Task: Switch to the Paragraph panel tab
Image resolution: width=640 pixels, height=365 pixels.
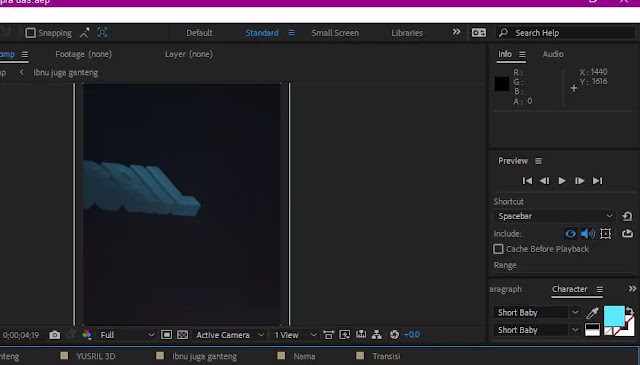Action: click(506, 289)
